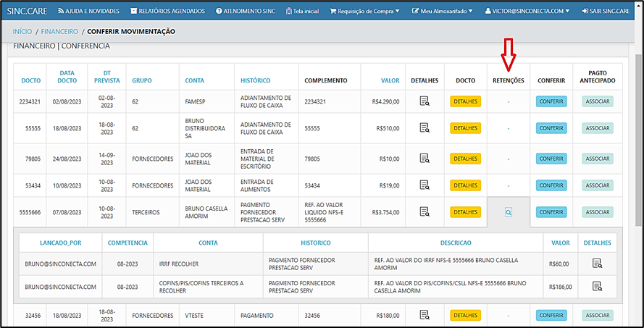Click CONFERIR for BRUNO CASELLA AMORIM row
Viewport: 644px width, 328px height.
(x=551, y=212)
